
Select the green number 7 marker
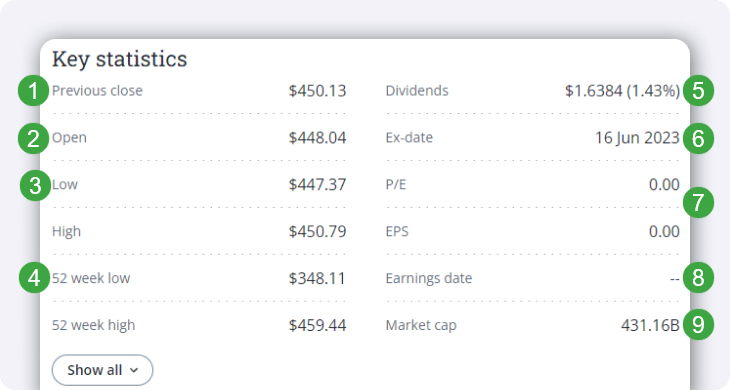698,202
